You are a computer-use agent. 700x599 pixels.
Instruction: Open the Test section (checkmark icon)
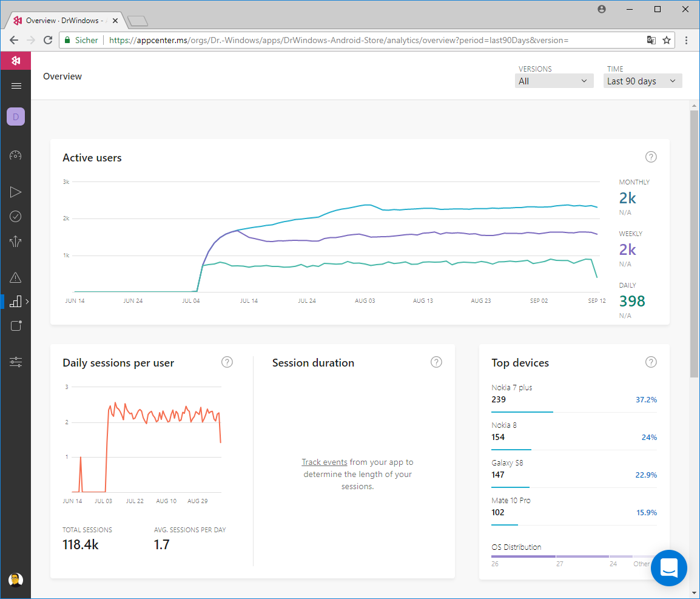[16, 217]
